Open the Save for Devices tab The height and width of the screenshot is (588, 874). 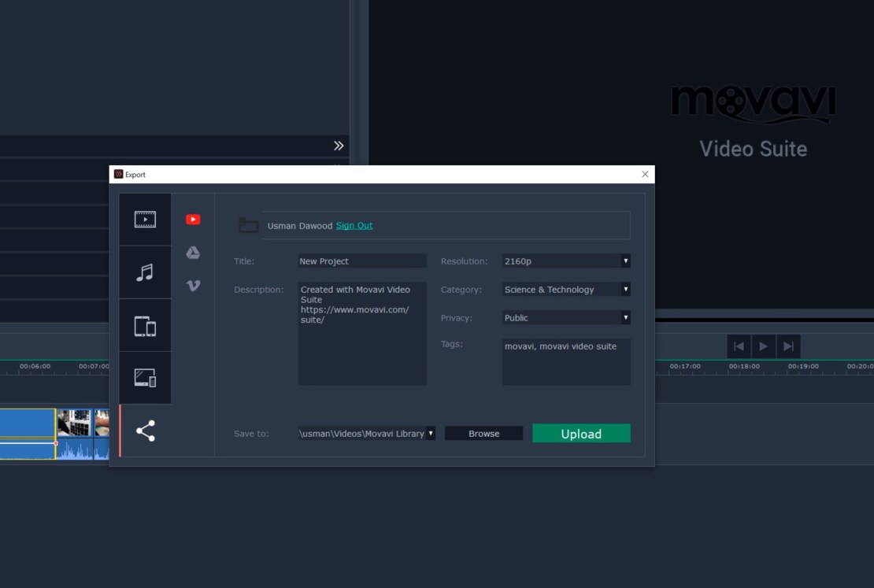145,326
